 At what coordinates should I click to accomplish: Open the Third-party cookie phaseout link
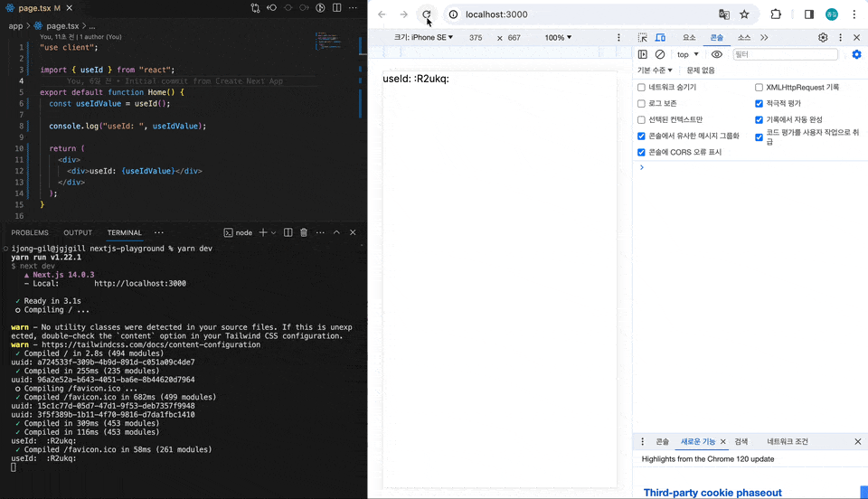pyautogui.click(x=712, y=493)
